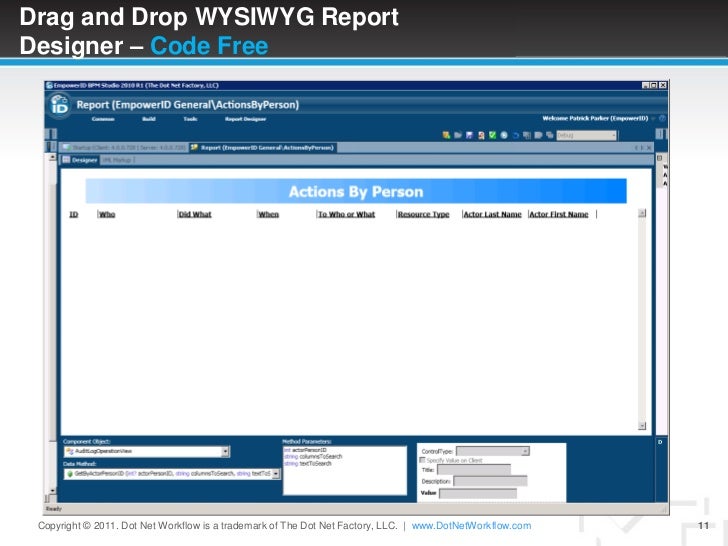Click the left panel grip handle
Screen dimensions: 728x546
tap(51, 134)
